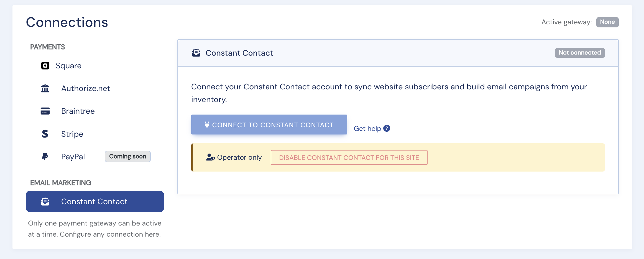Click the Not connected status badge
This screenshot has height=259, width=644.
pos(580,53)
